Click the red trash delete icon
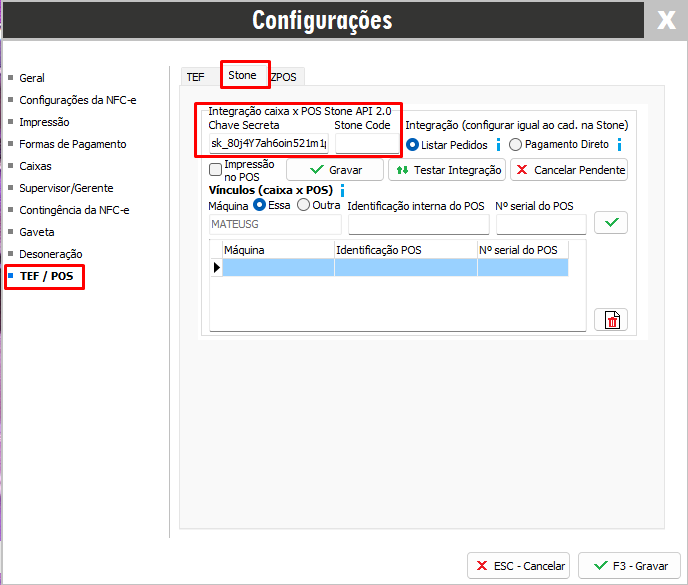 [611, 320]
